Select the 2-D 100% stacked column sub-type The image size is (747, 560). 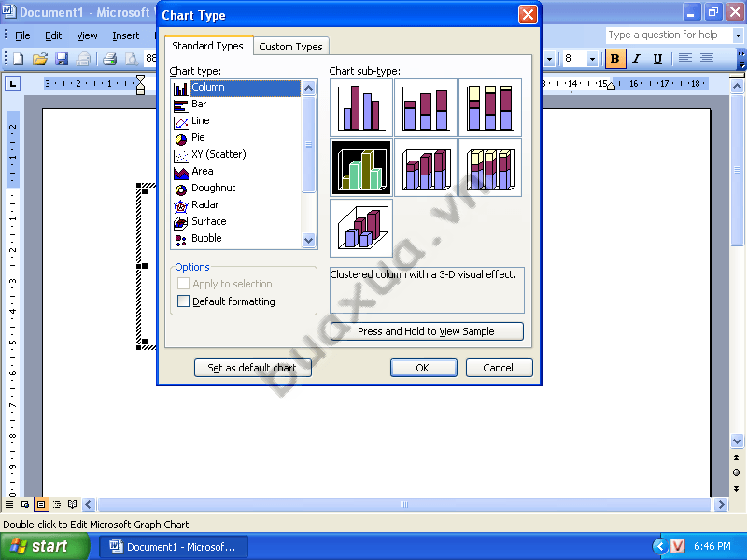click(x=490, y=107)
